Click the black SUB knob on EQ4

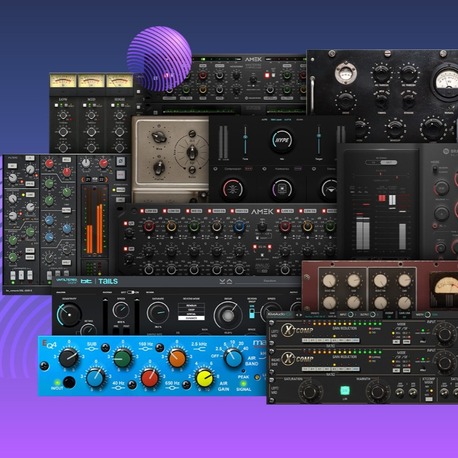(69, 358)
